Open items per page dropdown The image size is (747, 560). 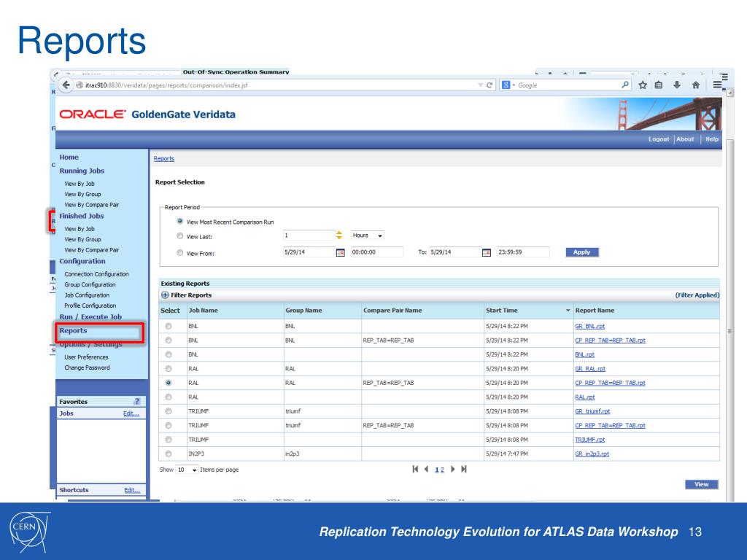tap(187, 470)
